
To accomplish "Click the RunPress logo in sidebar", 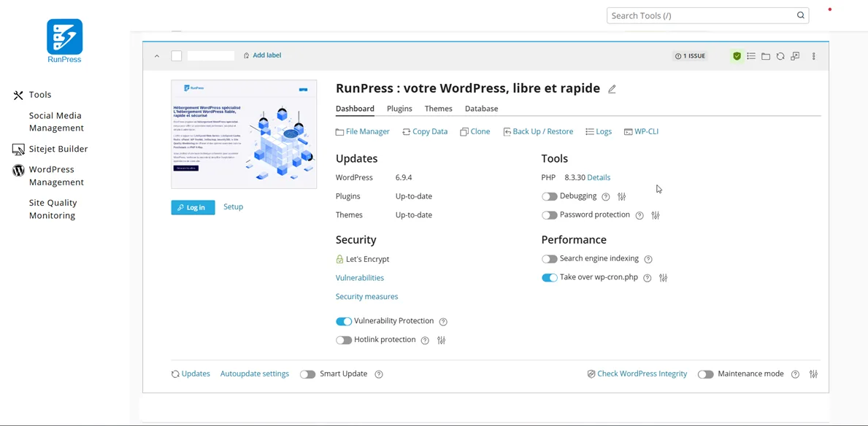I will coord(65,41).
